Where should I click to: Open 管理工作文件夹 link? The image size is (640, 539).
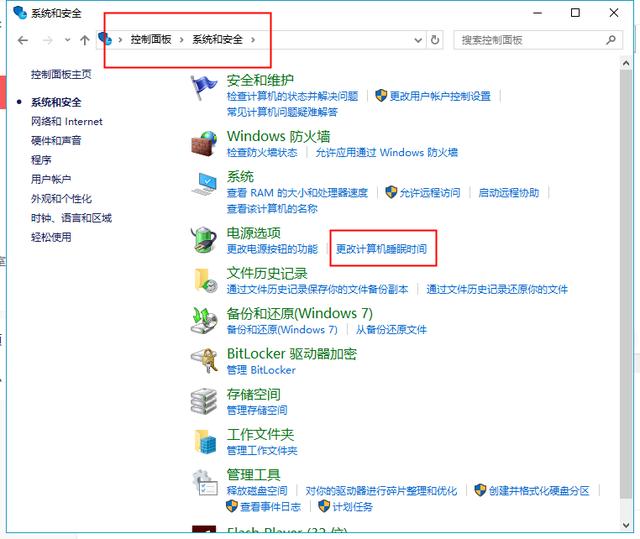262,450
